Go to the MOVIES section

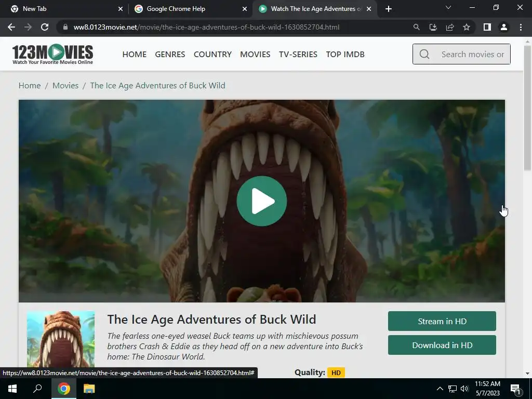[x=255, y=54]
